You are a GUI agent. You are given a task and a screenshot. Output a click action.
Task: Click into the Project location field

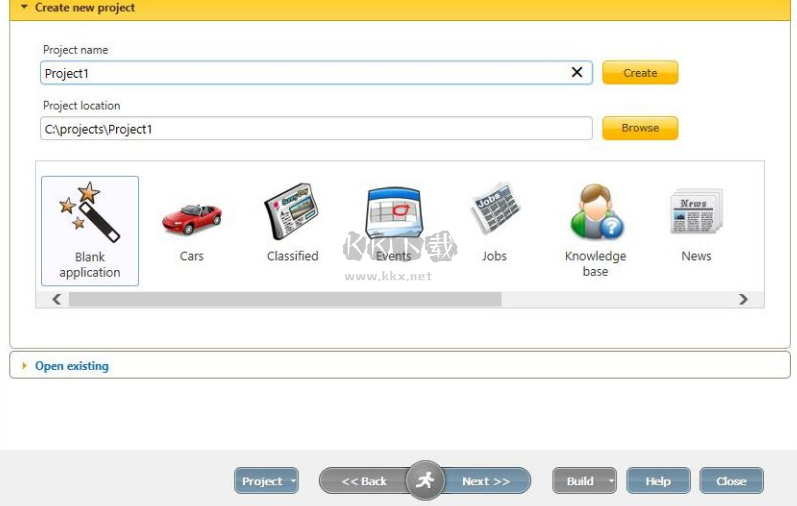(x=317, y=129)
